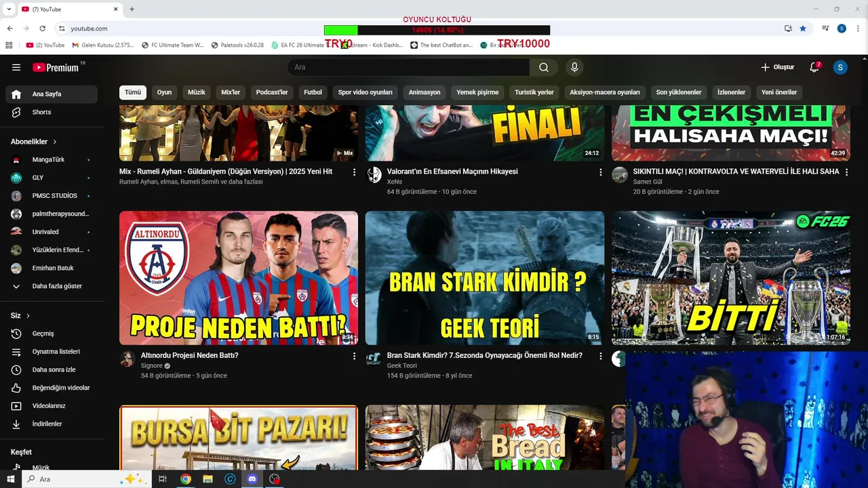
Task: Select the Oyun filter chip
Action: coord(165,92)
